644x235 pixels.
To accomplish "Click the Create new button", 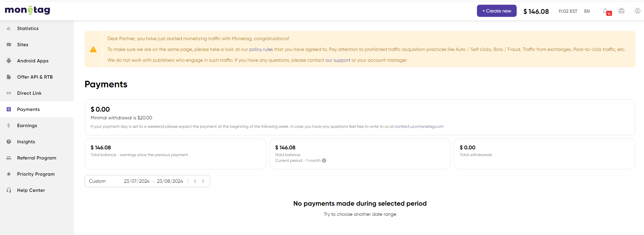I will pyautogui.click(x=496, y=11).
